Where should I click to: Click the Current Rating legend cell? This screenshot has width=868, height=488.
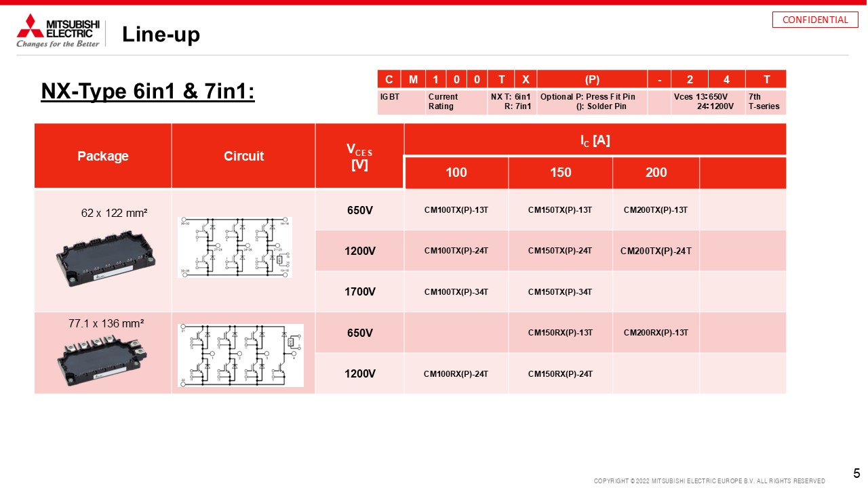point(456,102)
